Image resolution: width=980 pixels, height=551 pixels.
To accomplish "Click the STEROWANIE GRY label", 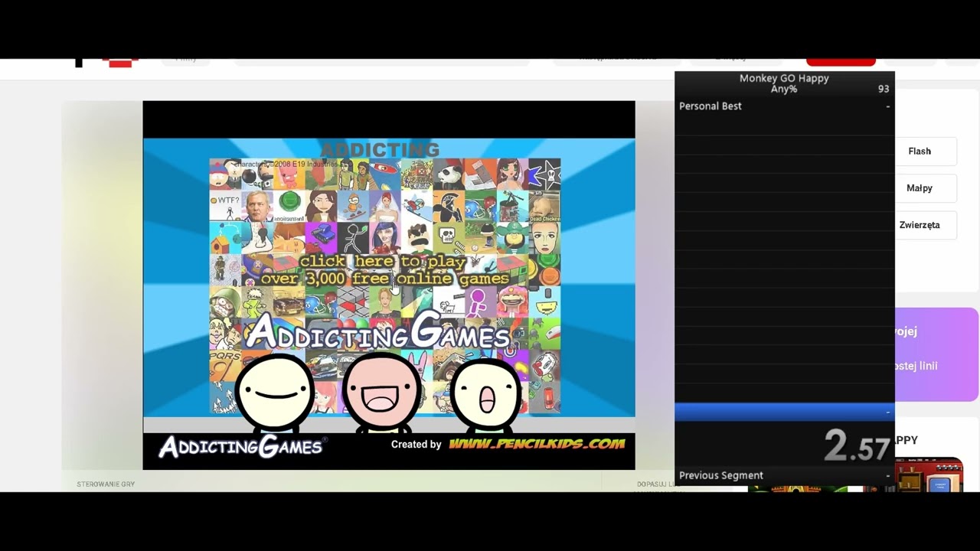I will click(x=106, y=484).
